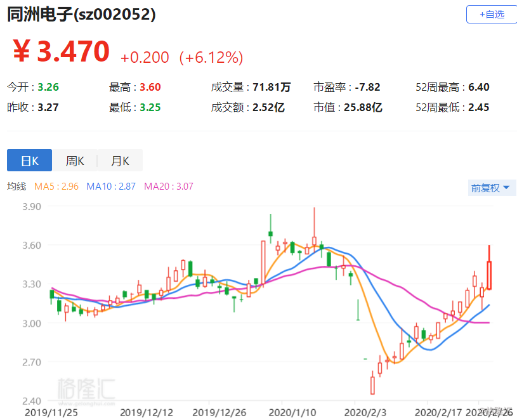This screenshot has height=420, width=517.
Task: Switch to the 日K daily chart tab
Action: pyautogui.click(x=29, y=161)
